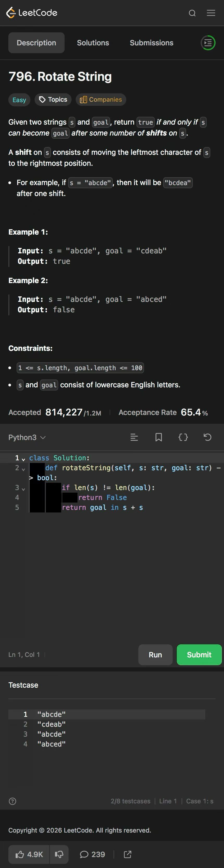Collapse the class Solution fold arrow
The width and height of the screenshot is (224, 868).
[x=23, y=459]
